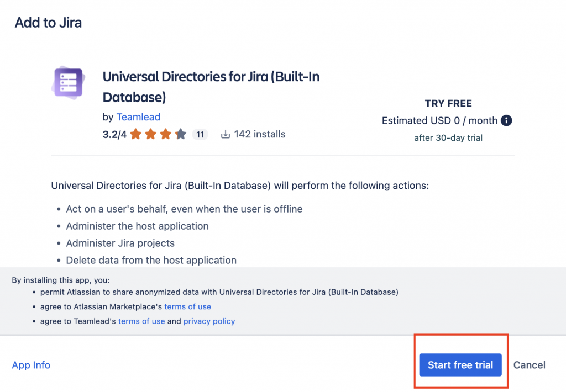
Task: Click the info icon beside estimated price
Action: click(x=506, y=120)
